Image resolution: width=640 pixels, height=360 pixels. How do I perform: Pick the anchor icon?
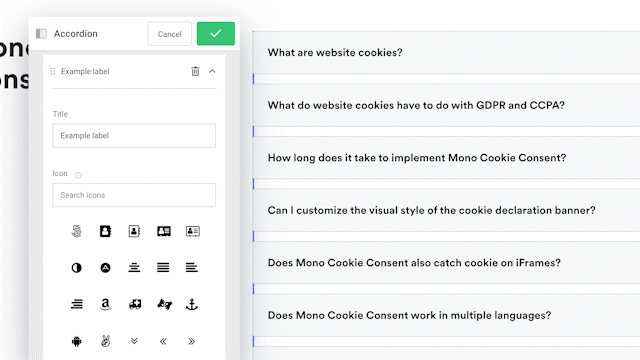(192, 304)
